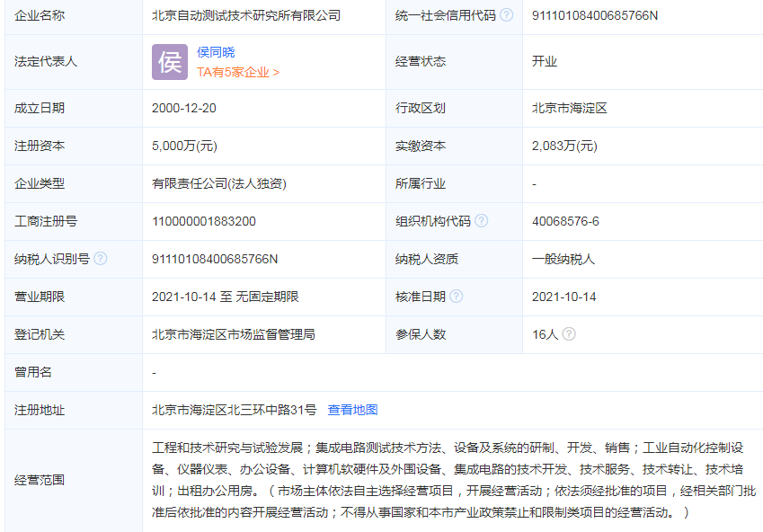The width and height of the screenshot is (763, 532).
Task: Click help icon beside 纳税人识别号
Action: 101,259
